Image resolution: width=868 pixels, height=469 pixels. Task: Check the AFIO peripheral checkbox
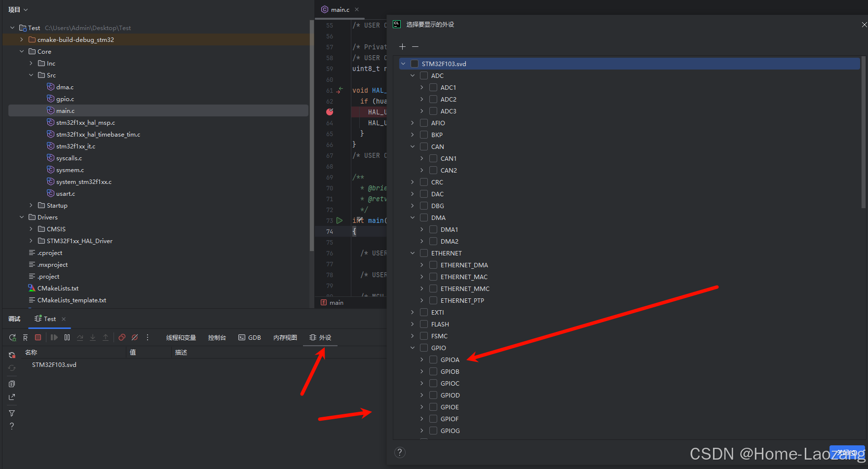pyautogui.click(x=424, y=123)
